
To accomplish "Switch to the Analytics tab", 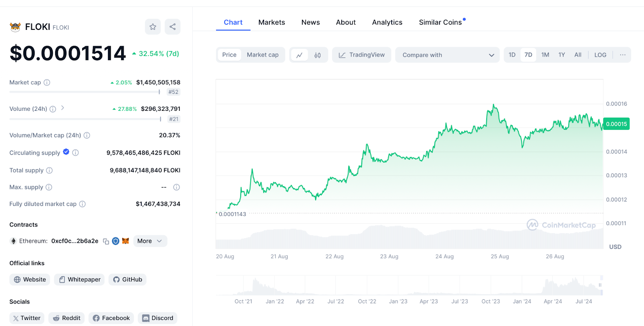I will point(387,23).
